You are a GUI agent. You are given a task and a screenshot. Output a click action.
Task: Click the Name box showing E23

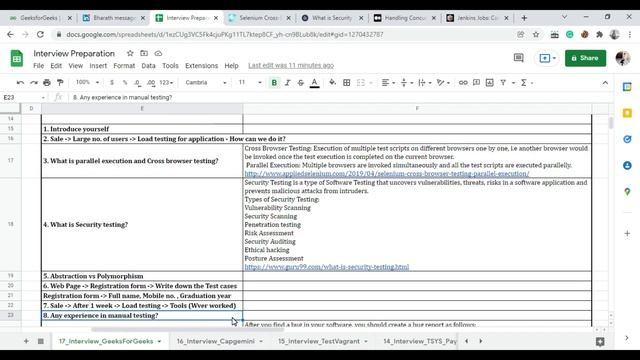coord(24,98)
